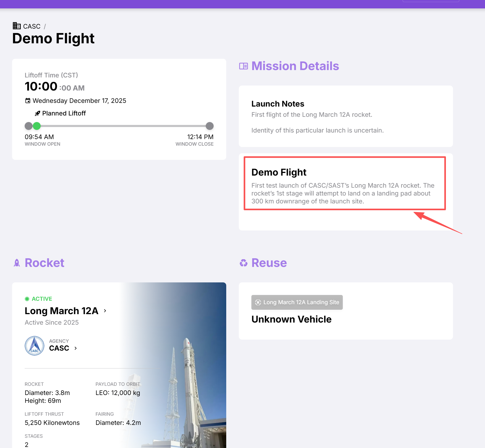Viewport: 485px width, 448px height.
Task: Click the calendar icon beside launch date
Action: (28, 101)
